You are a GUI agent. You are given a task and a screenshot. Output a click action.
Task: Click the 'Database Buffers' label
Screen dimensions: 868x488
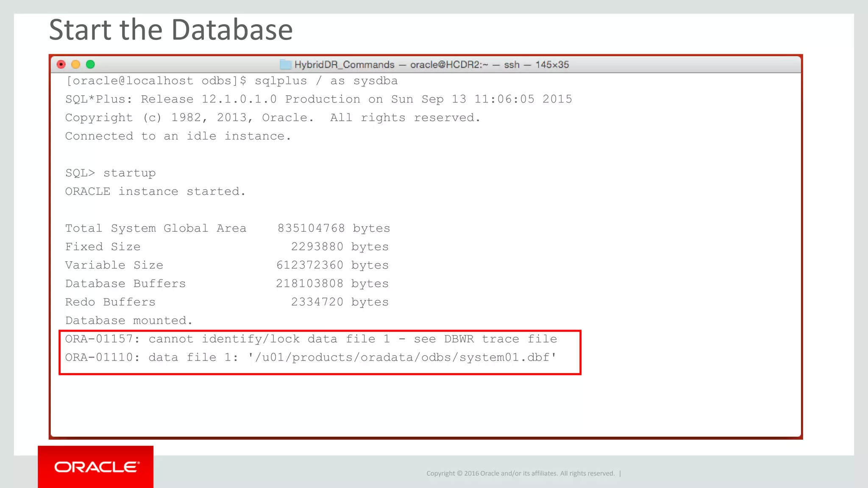click(125, 283)
